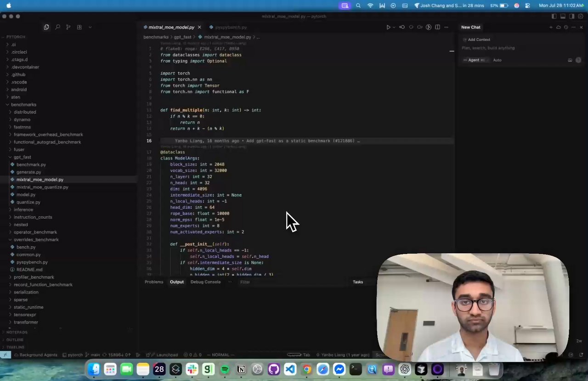Click Background Agents in status bar
This screenshot has width=588, height=381.
[x=35, y=355]
